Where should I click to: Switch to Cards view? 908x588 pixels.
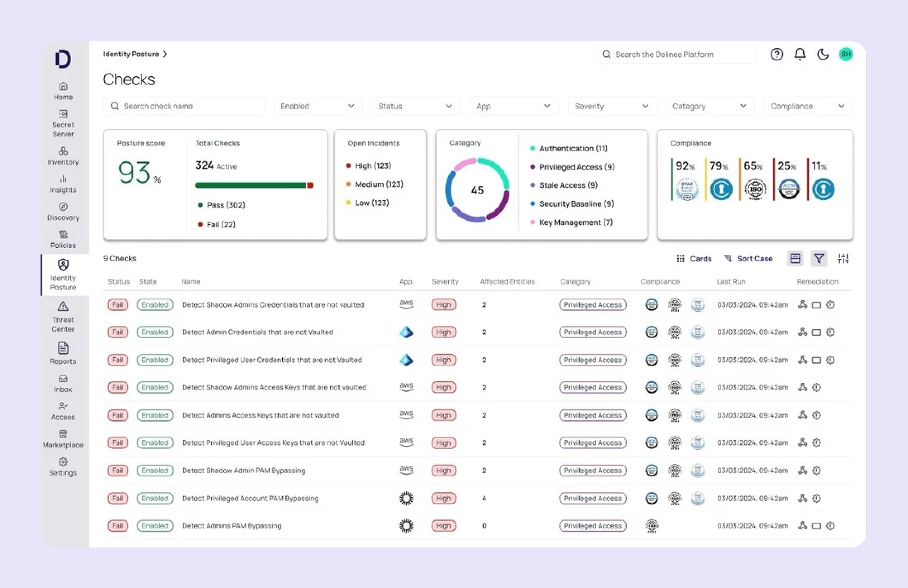coord(694,258)
